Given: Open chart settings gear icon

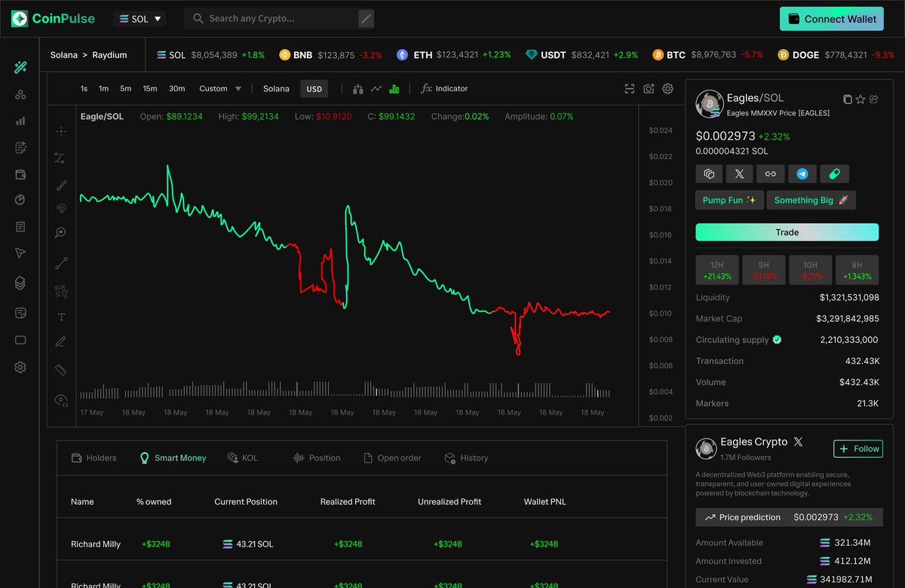Looking at the screenshot, I should point(667,89).
